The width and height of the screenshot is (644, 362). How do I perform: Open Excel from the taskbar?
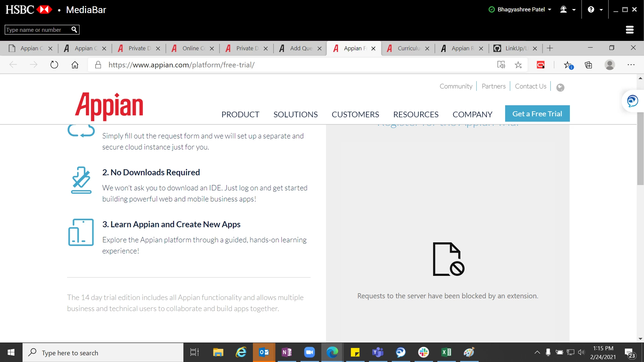pyautogui.click(x=446, y=352)
